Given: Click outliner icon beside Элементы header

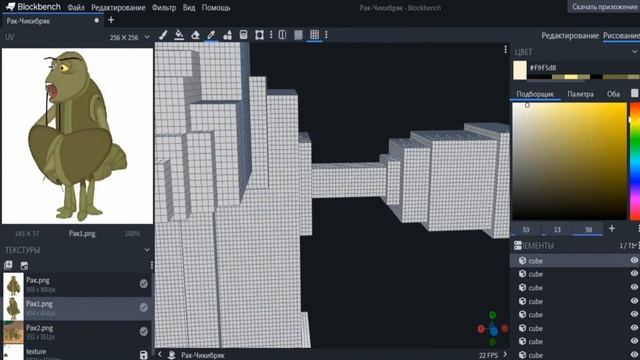Looking at the screenshot, I should click(518, 245).
